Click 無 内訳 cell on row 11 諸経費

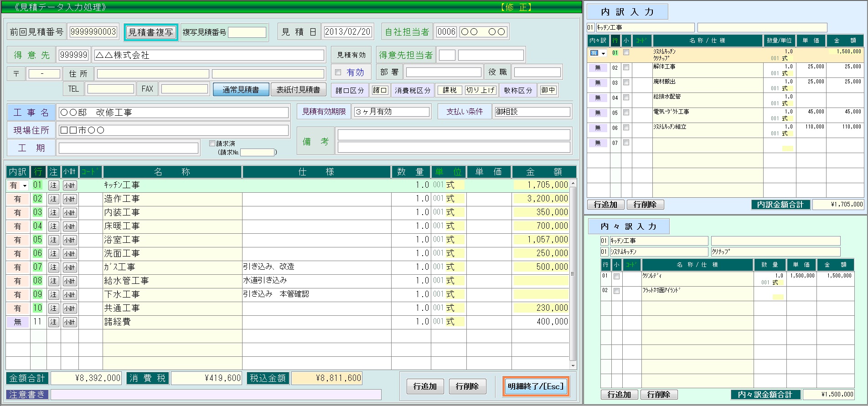pos(17,322)
